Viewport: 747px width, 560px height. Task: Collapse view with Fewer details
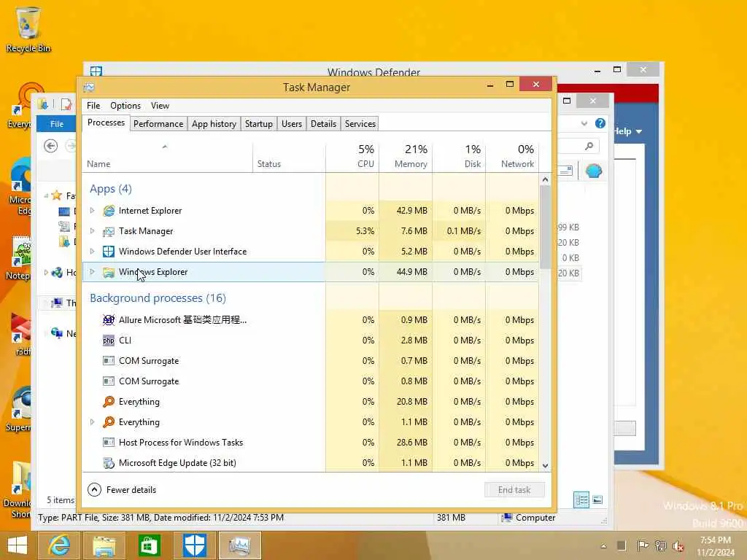[122, 489]
